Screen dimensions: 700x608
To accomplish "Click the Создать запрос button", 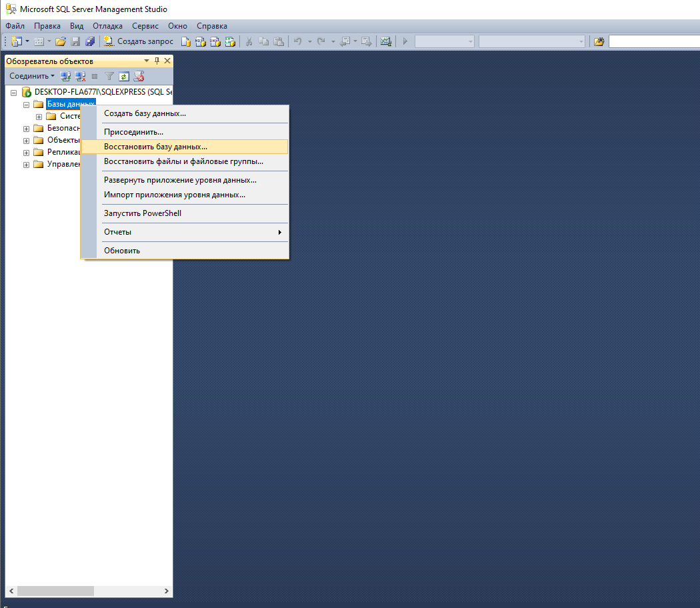I will (139, 41).
